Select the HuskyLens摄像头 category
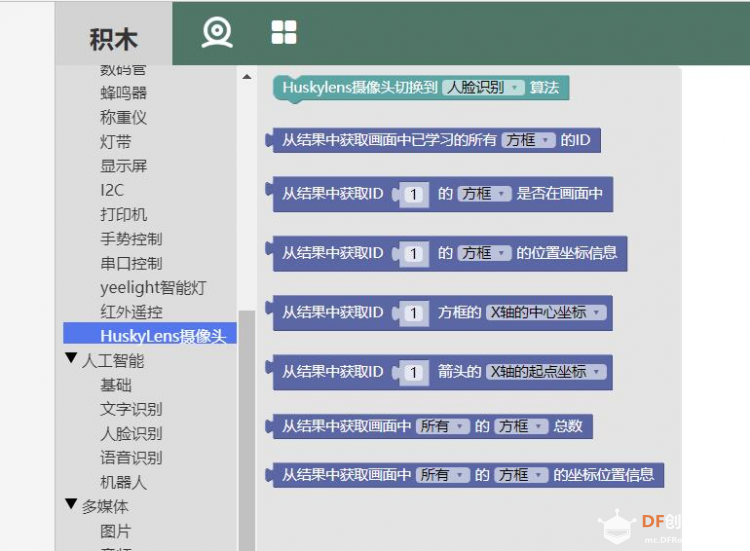The image size is (750, 551). 150,333
